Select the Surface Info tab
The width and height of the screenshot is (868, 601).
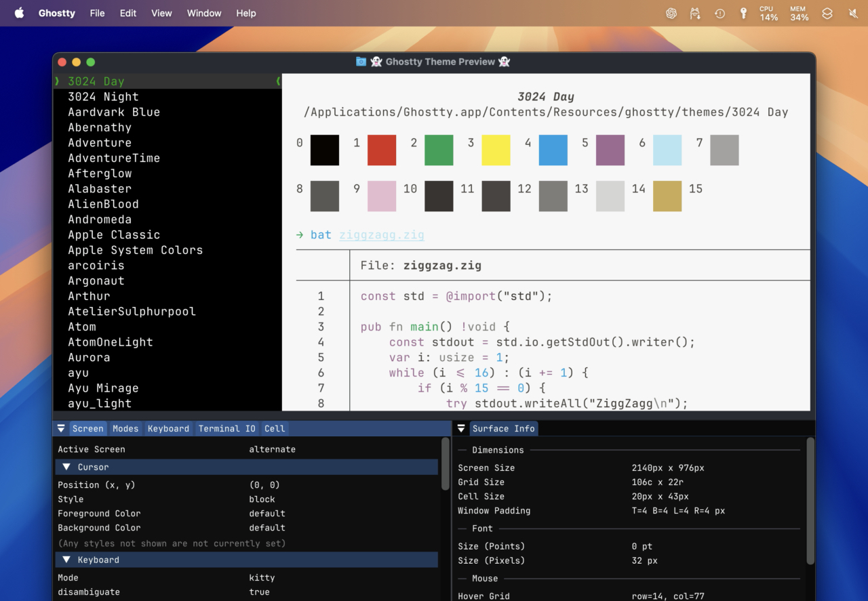click(x=504, y=428)
